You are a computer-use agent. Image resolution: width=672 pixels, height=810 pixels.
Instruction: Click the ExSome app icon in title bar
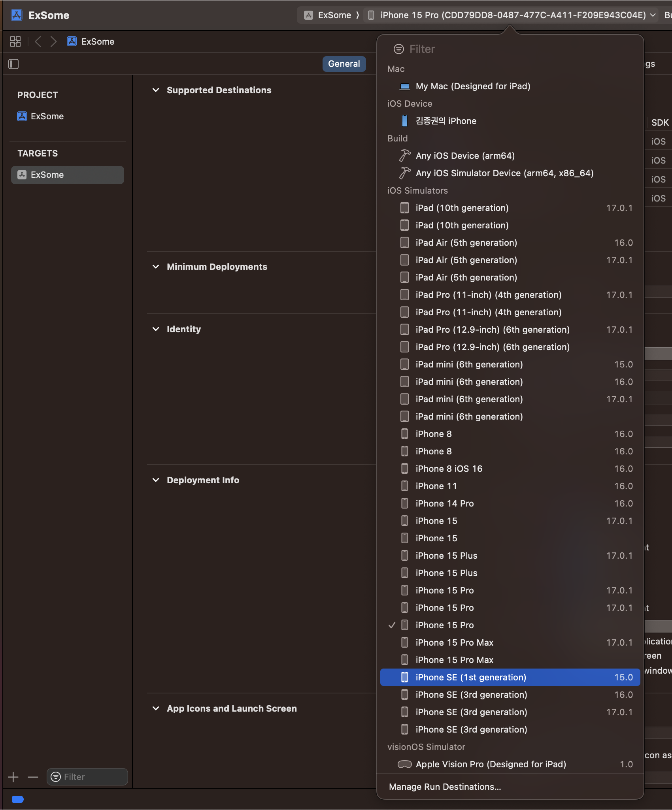coord(17,15)
